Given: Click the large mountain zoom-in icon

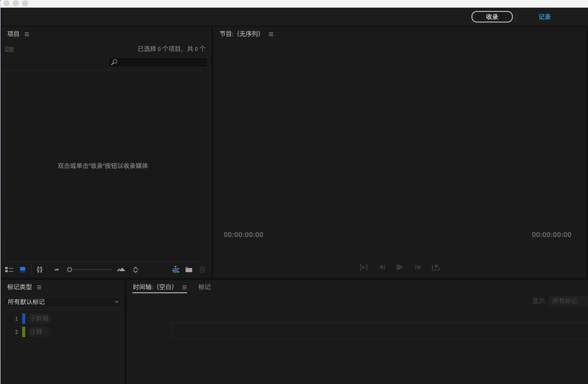Looking at the screenshot, I should point(121,270).
